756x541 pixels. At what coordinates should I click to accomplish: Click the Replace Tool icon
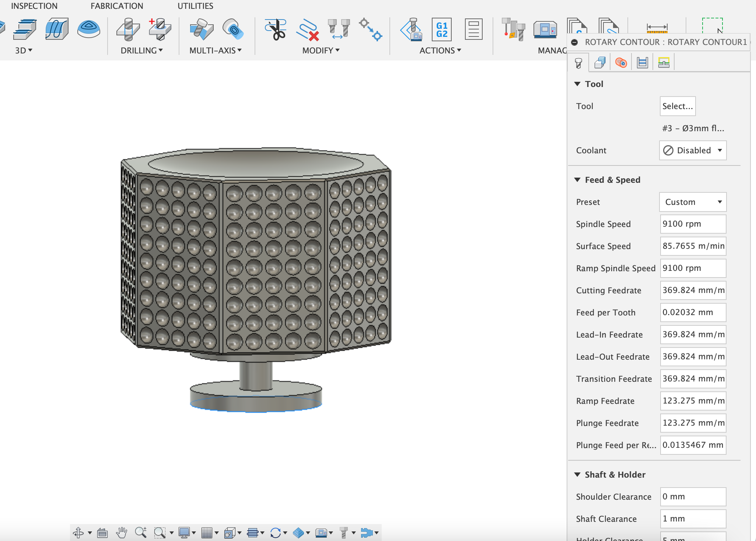(339, 29)
